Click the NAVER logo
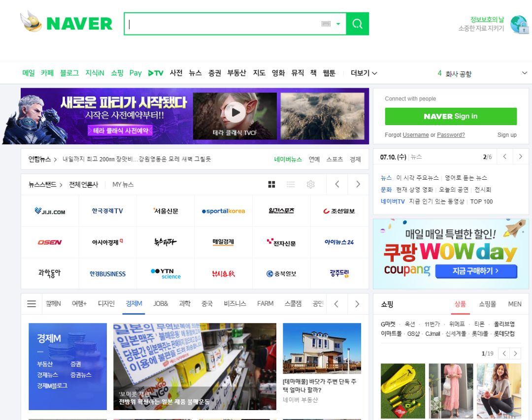The width and height of the screenshot is (532, 420). 79,24
